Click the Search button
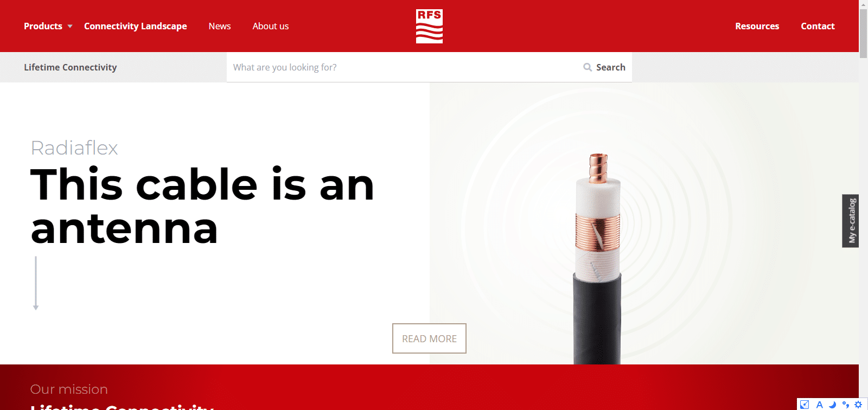Image resolution: width=868 pixels, height=410 pixels. click(604, 67)
